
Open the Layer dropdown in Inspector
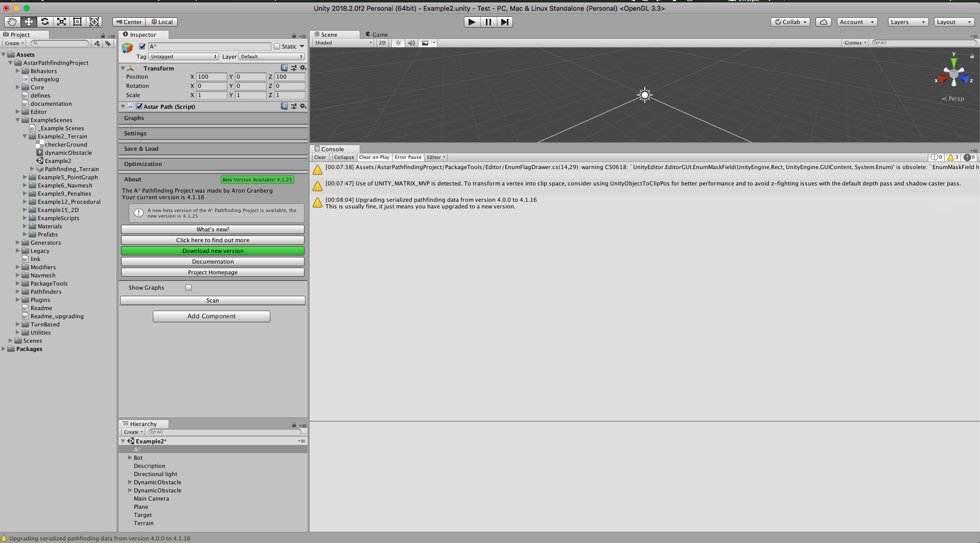[272, 57]
